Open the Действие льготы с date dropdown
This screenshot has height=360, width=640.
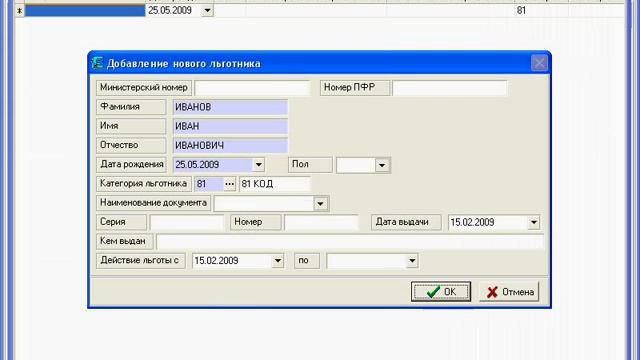pos(278,261)
